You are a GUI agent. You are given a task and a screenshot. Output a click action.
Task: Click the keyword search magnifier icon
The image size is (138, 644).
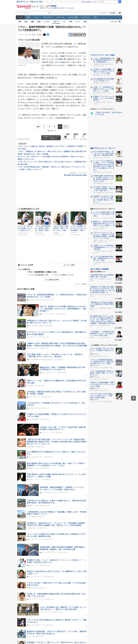49,13
